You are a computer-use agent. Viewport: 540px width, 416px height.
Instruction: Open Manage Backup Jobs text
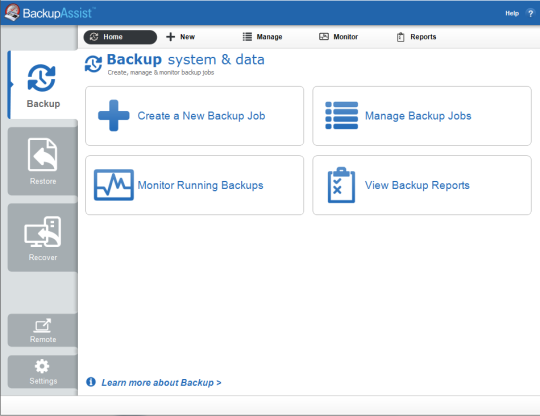coord(418,116)
